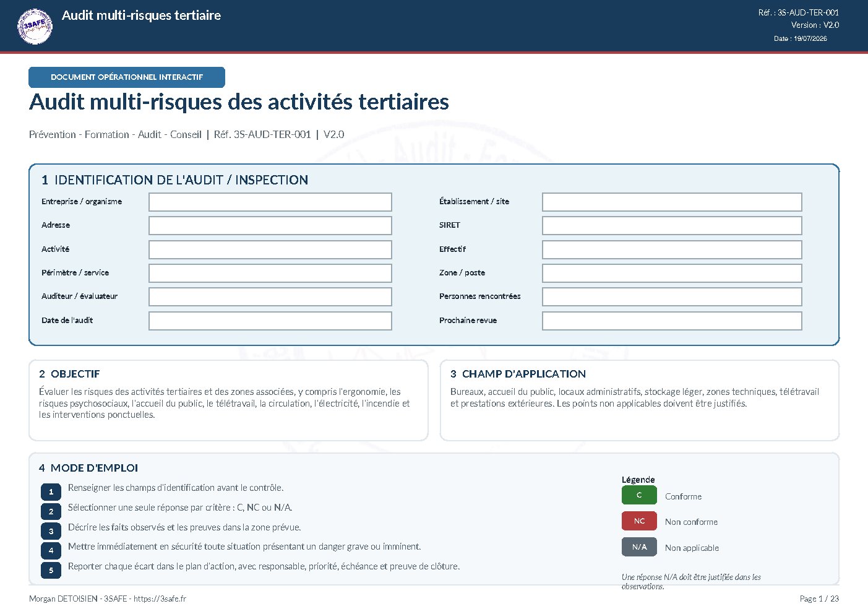Click the subtitle Prévention - Formation - Audit - Conseil

(x=115, y=134)
